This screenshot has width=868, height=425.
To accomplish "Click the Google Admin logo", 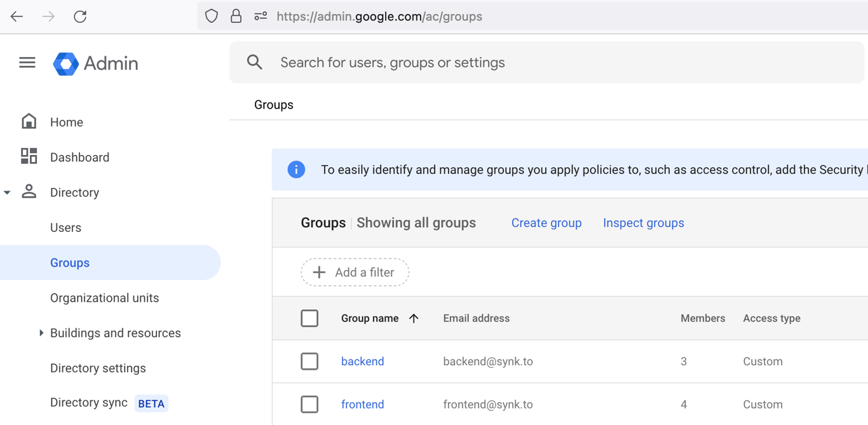I will pos(66,64).
